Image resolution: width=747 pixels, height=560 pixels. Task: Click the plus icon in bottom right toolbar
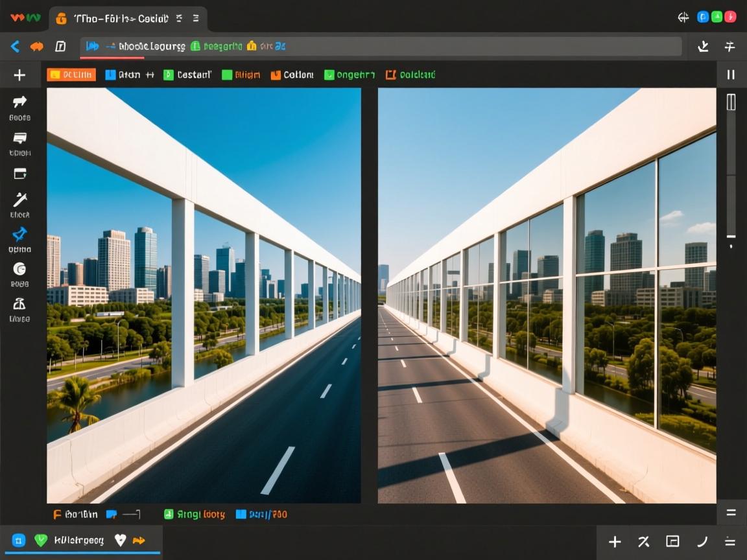pyautogui.click(x=615, y=542)
